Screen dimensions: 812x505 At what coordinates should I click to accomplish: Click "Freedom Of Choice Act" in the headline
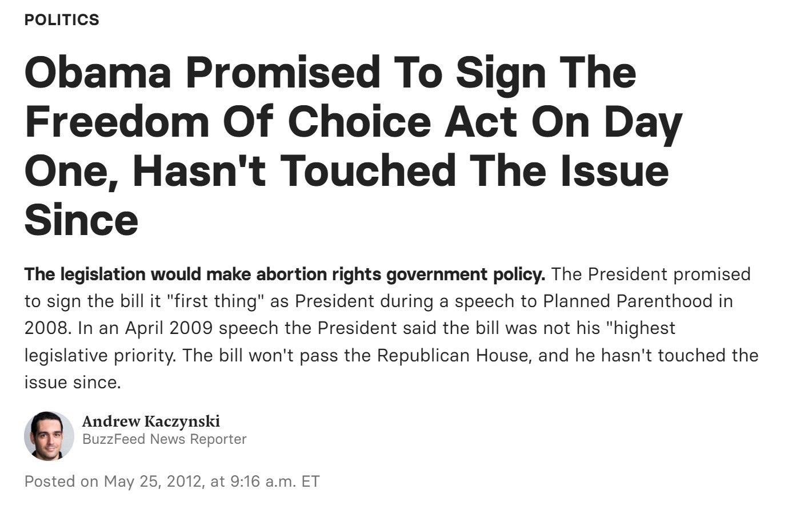coord(270,122)
